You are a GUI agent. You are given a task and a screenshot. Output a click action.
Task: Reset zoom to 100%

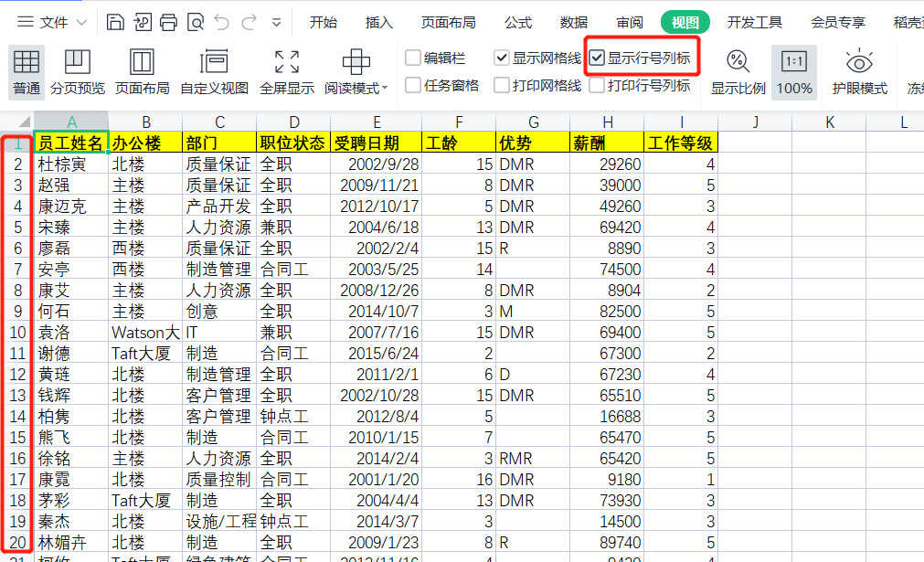click(x=794, y=71)
